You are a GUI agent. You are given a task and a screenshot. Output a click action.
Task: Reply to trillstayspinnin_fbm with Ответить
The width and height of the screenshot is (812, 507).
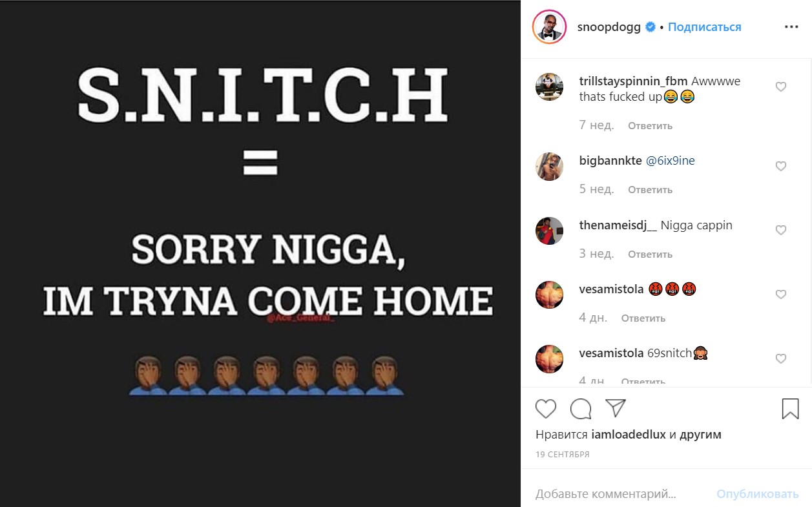650,126
